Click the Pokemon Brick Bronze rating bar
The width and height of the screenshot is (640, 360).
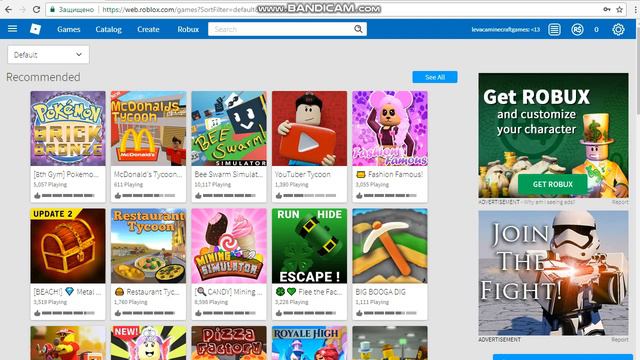click(x=69, y=196)
